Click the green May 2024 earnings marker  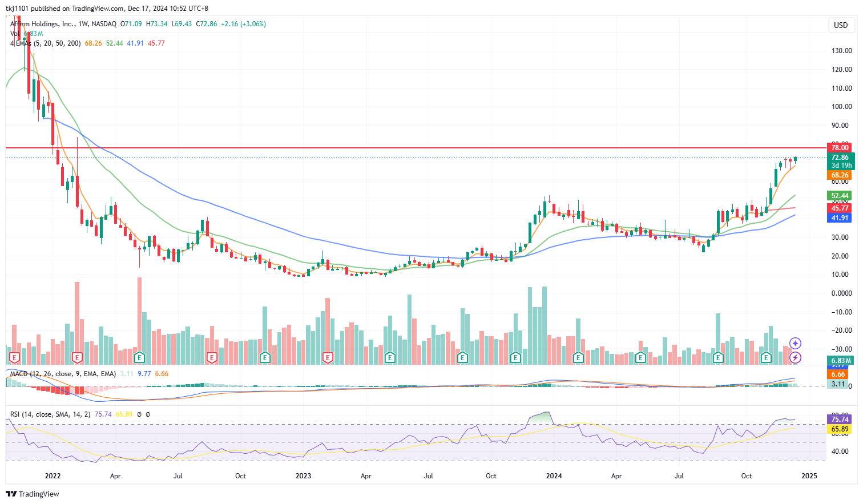640,358
